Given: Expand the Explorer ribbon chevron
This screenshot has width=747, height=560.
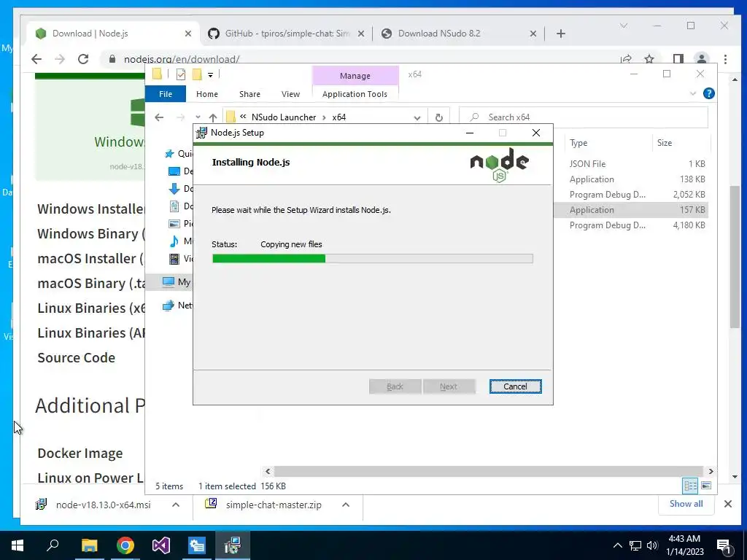Looking at the screenshot, I should (693, 94).
